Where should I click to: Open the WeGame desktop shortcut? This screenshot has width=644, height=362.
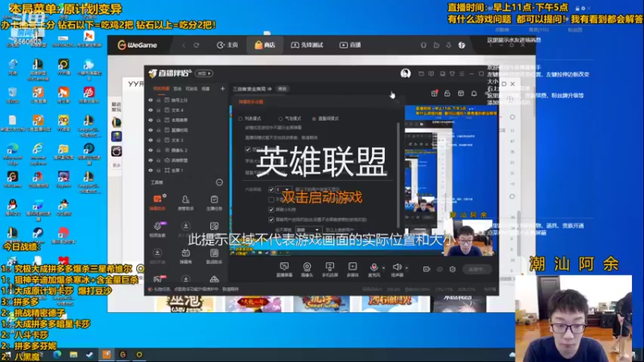click(x=12, y=179)
